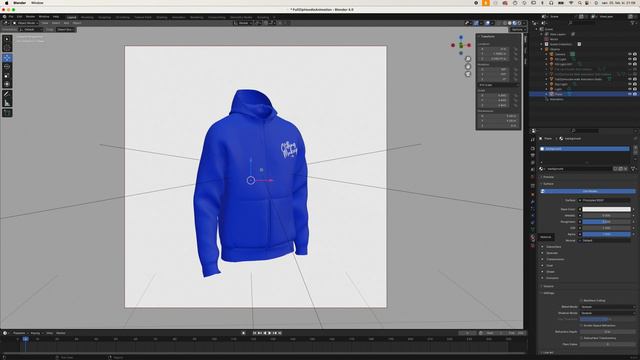640x360 pixels.
Task: Jump to the timeline end frame
Action: [x=280, y=333]
